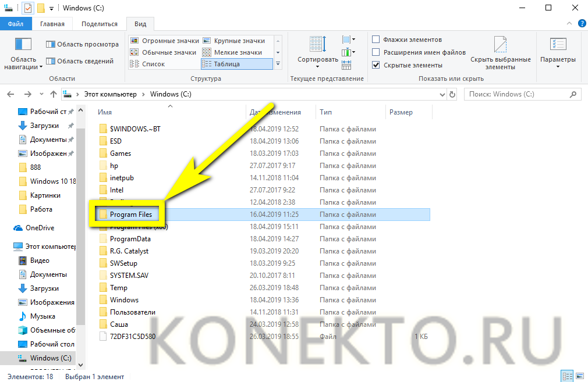Select the Вид ribbon tab
Viewport: 588px width, 382px height.
[140, 24]
